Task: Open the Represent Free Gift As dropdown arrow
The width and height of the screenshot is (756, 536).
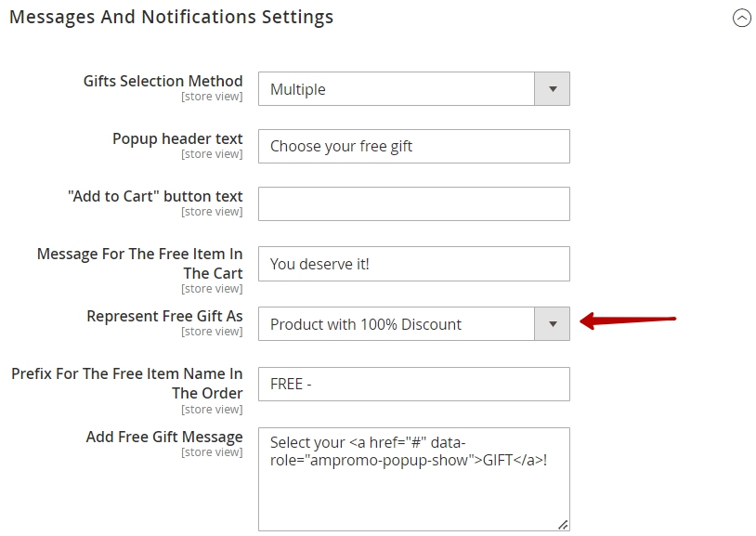Action: tap(553, 323)
